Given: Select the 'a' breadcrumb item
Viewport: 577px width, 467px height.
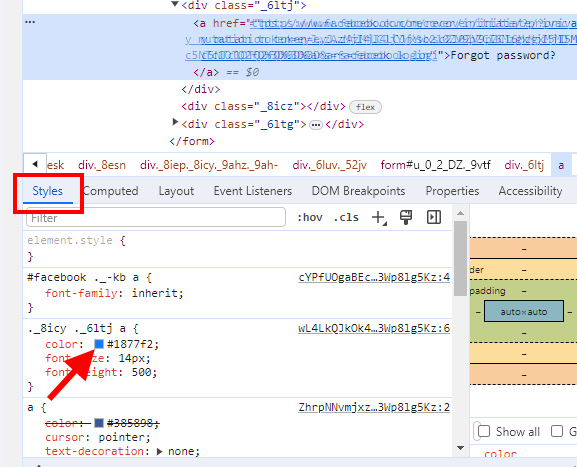Looking at the screenshot, I should pyautogui.click(x=561, y=165).
